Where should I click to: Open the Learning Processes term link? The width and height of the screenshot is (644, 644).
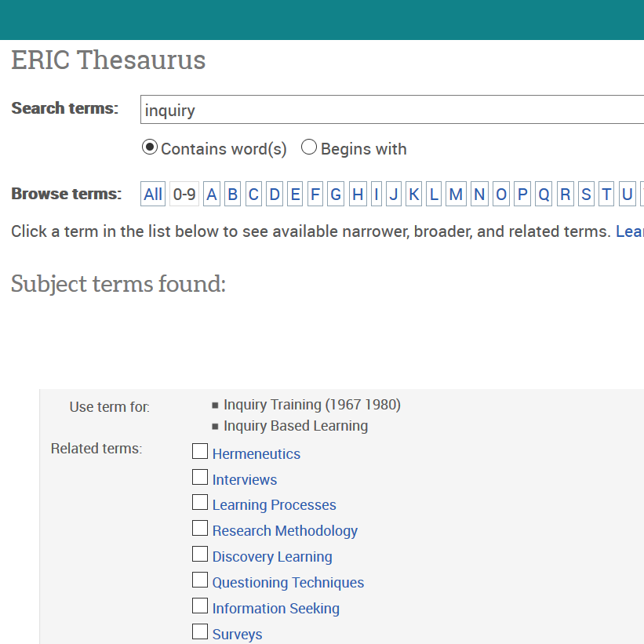[274, 505]
